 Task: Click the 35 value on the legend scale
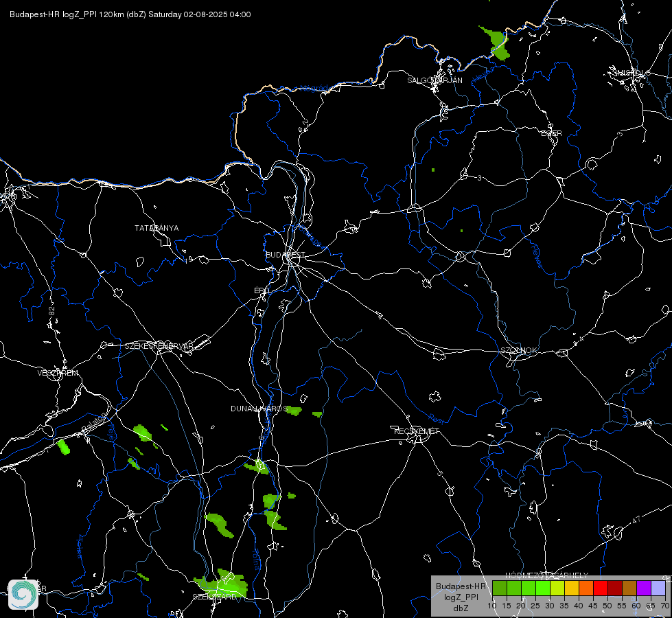564,606
